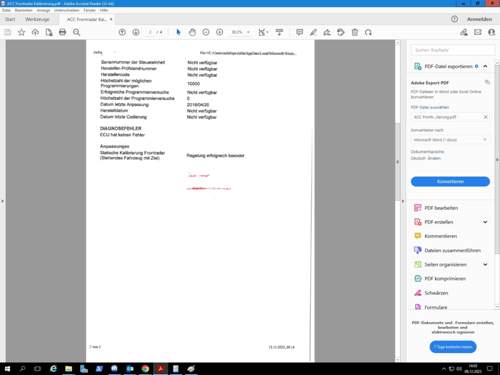Image resolution: width=500 pixels, height=375 pixels.
Task: Open the Start tab
Action: click(x=10, y=19)
